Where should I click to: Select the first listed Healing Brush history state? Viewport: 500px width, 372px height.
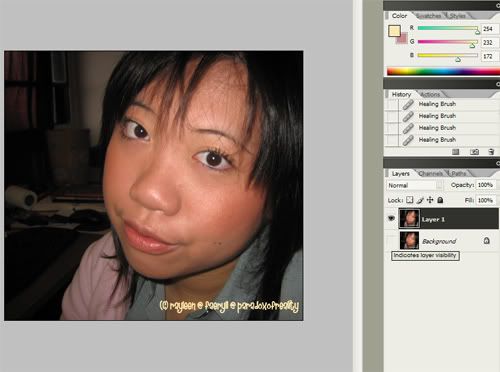point(442,104)
